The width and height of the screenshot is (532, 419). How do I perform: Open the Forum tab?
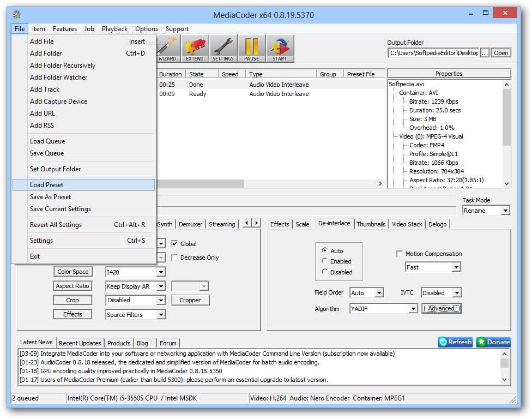click(x=168, y=343)
